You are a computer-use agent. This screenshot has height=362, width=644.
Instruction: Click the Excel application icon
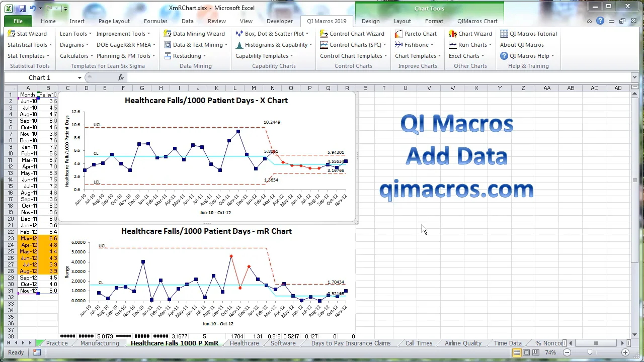pyautogui.click(x=9, y=8)
